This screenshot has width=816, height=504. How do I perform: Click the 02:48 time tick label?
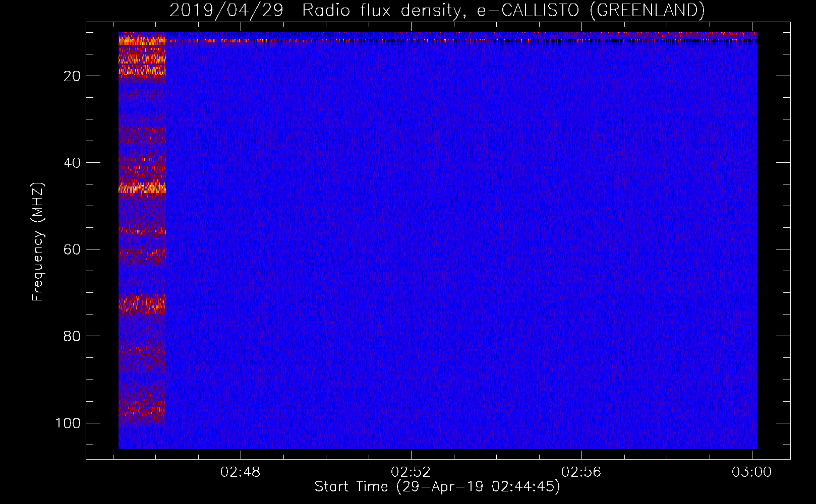coord(241,472)
